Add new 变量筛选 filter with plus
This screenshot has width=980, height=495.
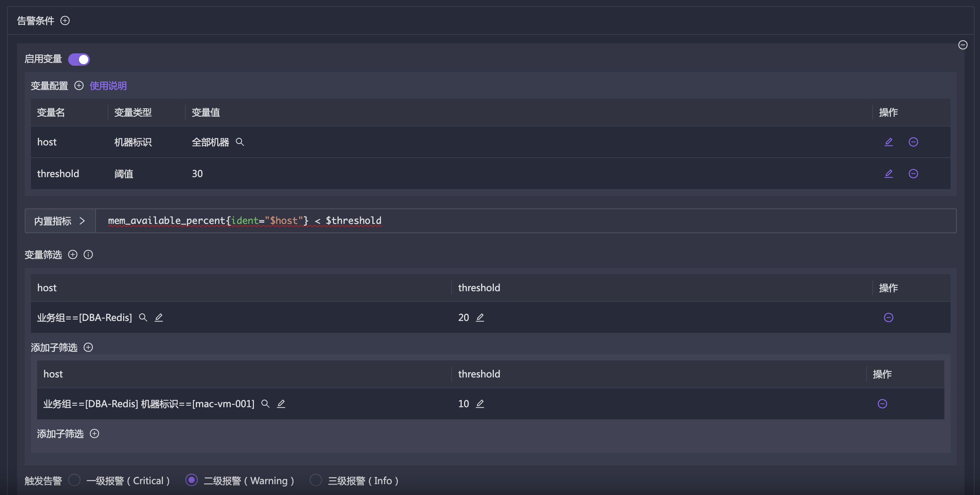point(73,254)
